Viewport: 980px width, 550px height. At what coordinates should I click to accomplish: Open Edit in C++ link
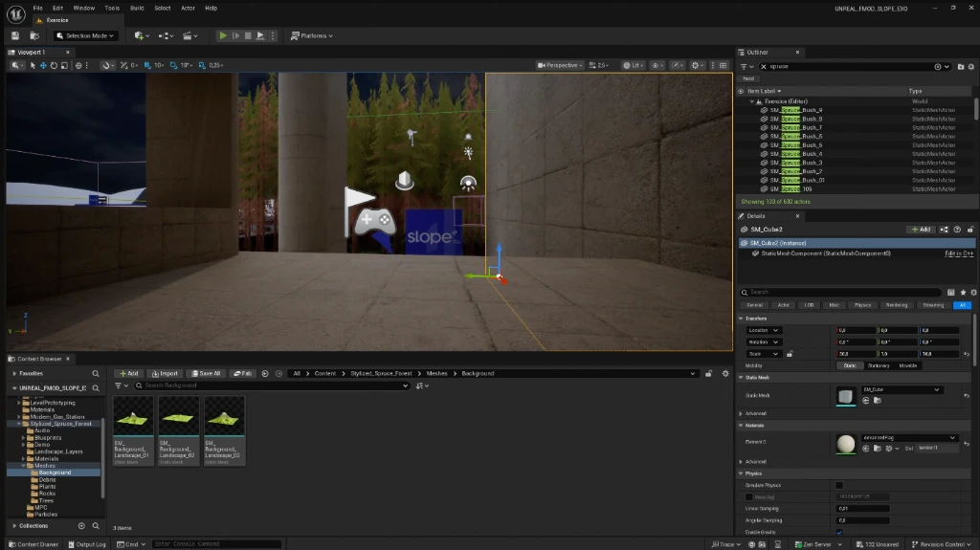pyautogui.click(x=959, y=253)
